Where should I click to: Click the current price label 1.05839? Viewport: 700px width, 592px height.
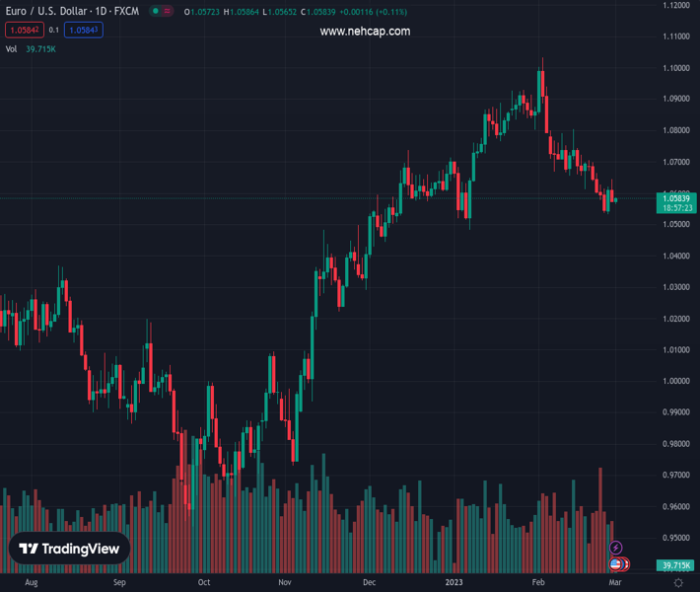coord(676,198)
